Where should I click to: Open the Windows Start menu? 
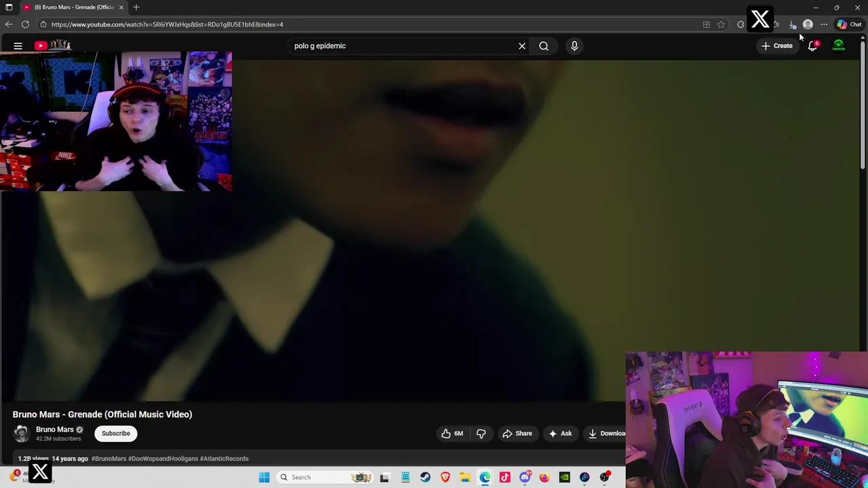264,477
